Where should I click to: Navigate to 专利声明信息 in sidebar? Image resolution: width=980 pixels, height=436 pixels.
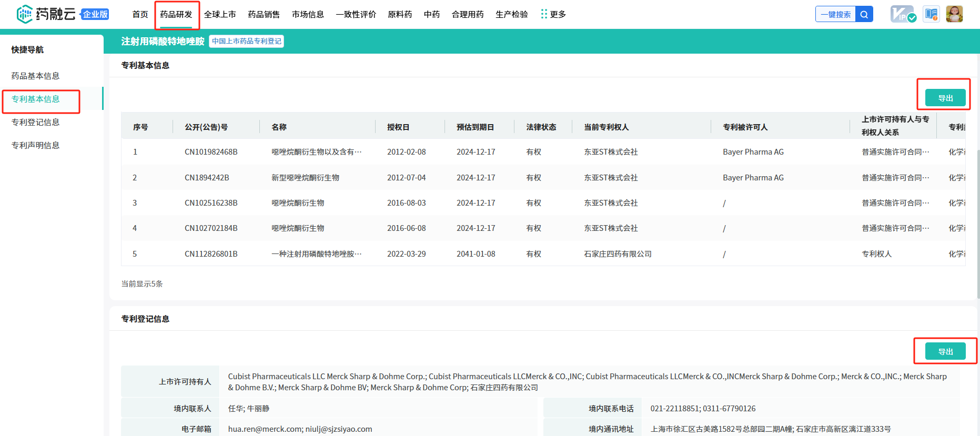tap(36, 145)
